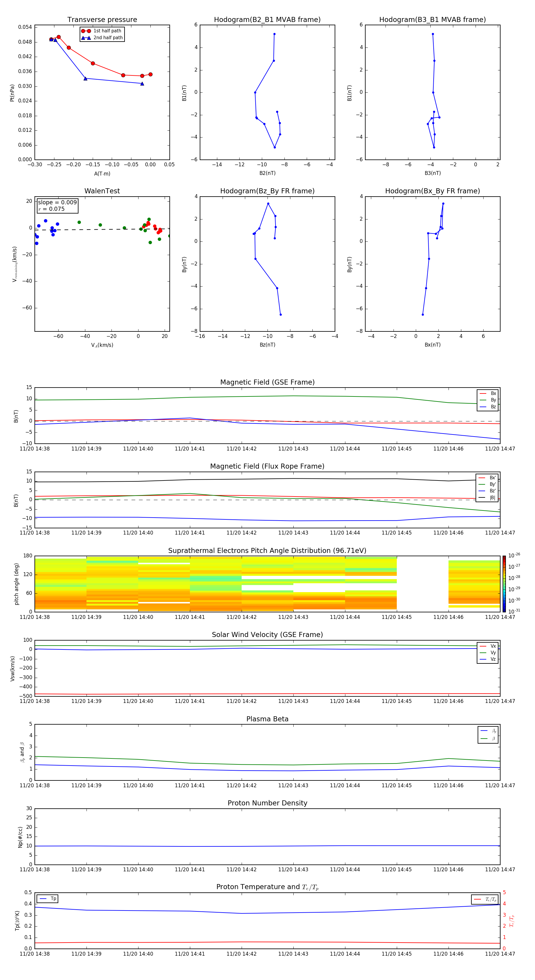Click the 'B3(nT)' x-axis label
The image size is (535, 980).
(x=432, y=173)
